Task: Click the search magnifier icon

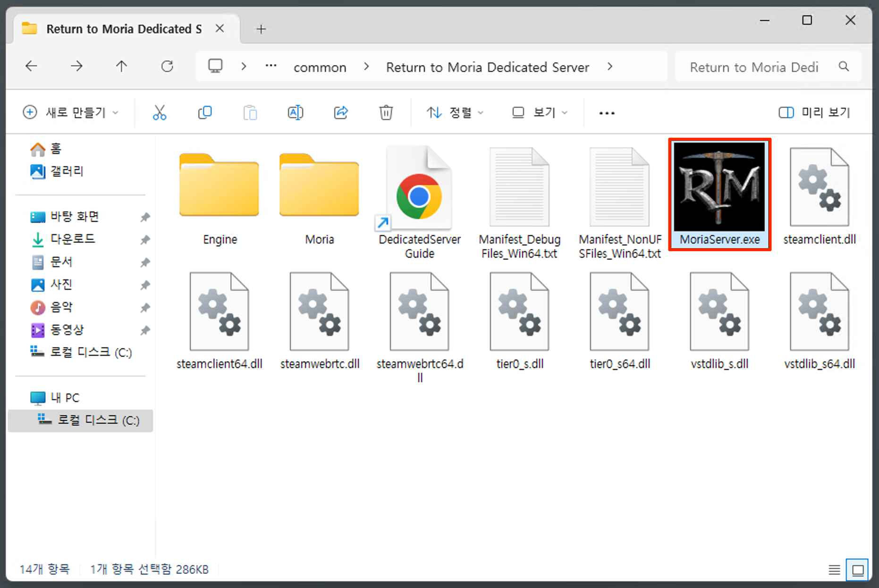Action: tap(844, 67)
